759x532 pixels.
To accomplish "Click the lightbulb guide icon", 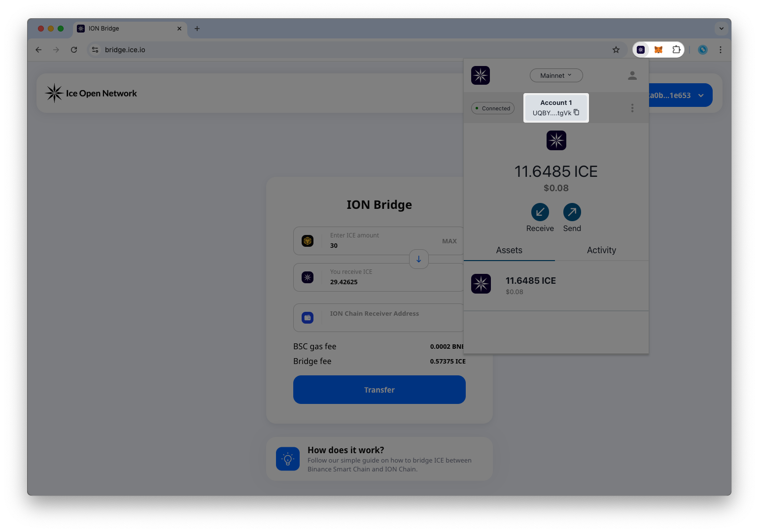I will (288, 459).
